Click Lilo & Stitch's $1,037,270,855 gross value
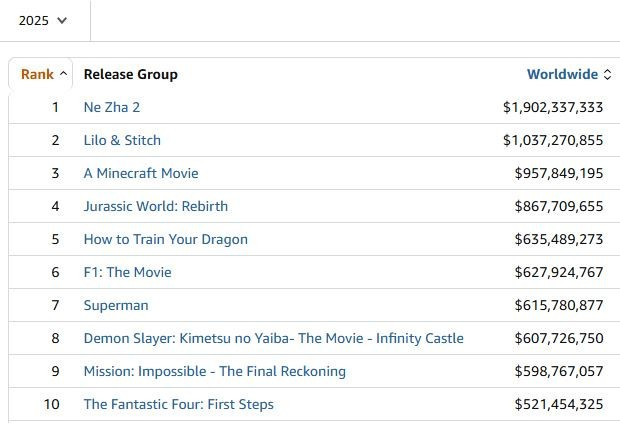The width and height of the screenshot is (620, 423). point(553,140)
